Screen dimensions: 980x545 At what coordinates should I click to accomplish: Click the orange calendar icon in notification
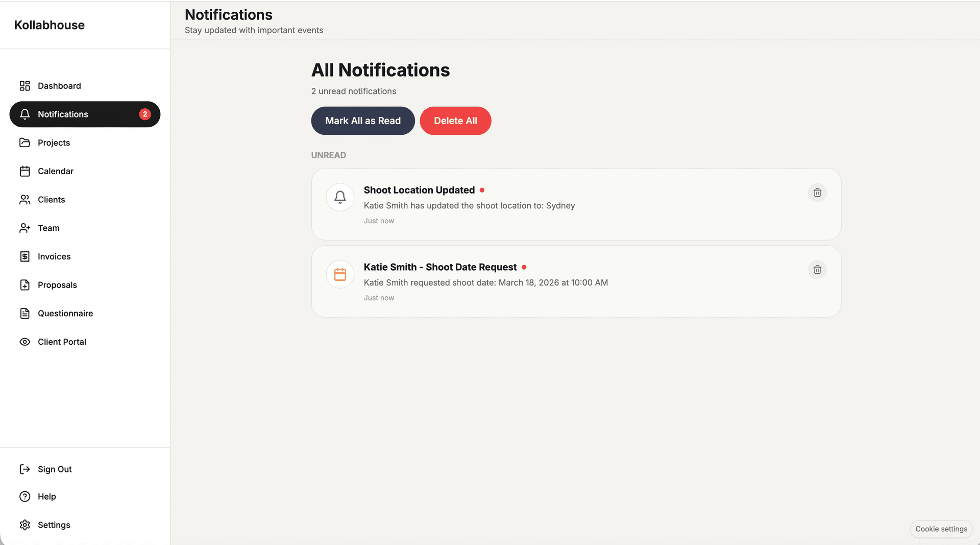click(340, 274)
